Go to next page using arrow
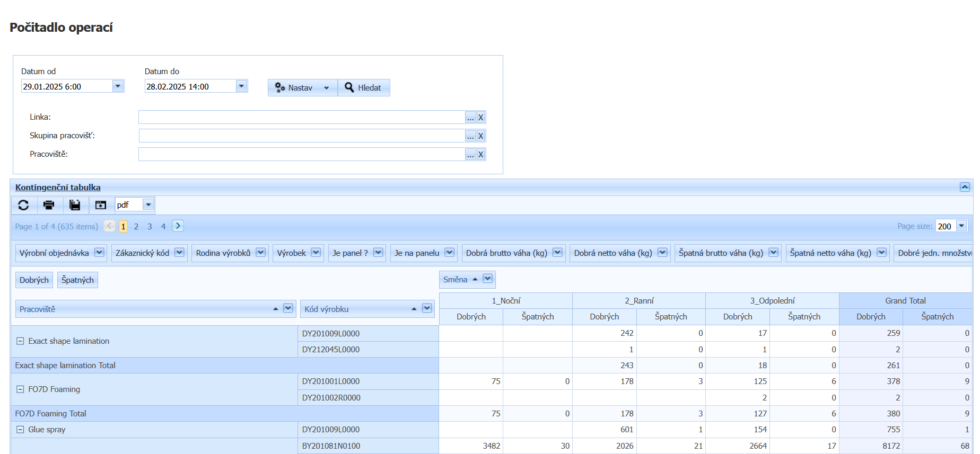The height and width of the screenshot is (454, 980). pos(178,226)
